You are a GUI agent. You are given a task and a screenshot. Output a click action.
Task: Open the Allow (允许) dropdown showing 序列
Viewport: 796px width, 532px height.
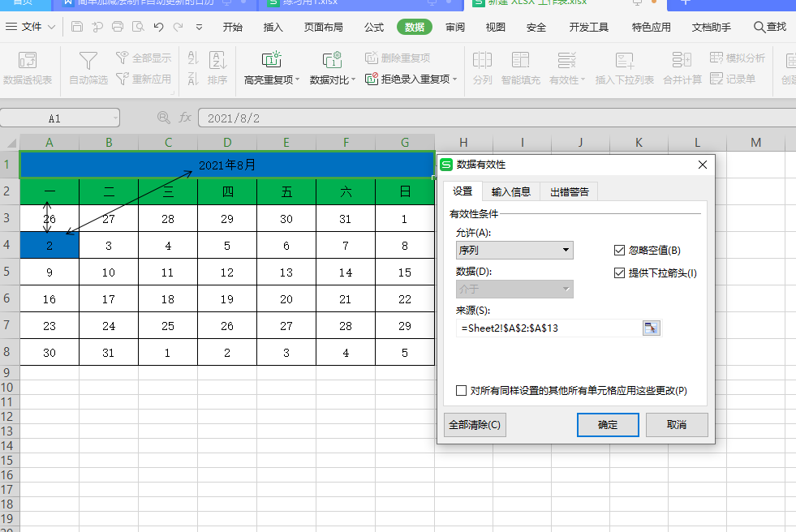(514, 250)
